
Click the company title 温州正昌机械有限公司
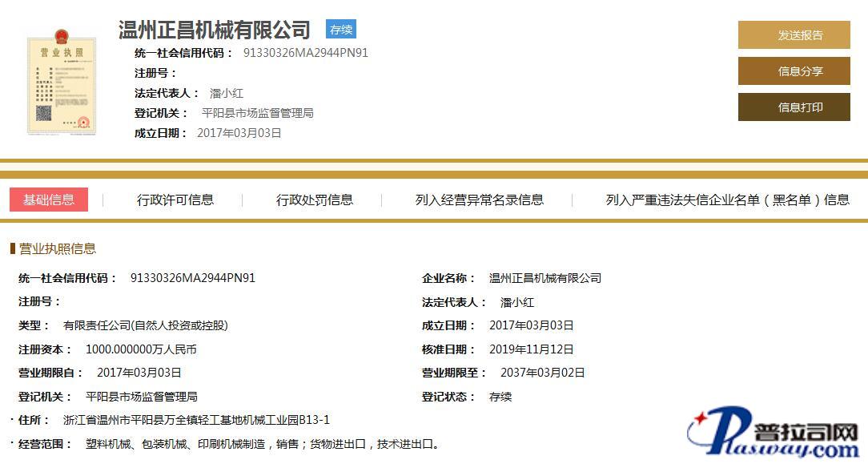click(215, 30)
